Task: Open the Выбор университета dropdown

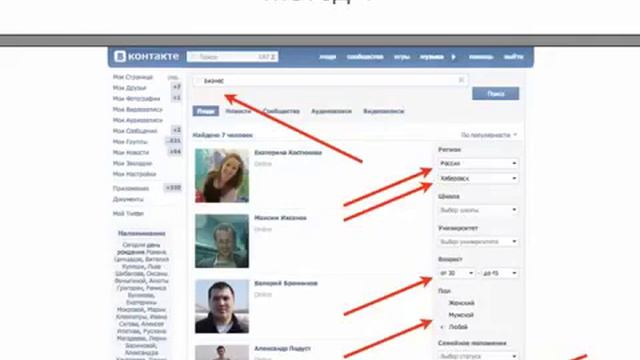Action: tap(478, 242)
